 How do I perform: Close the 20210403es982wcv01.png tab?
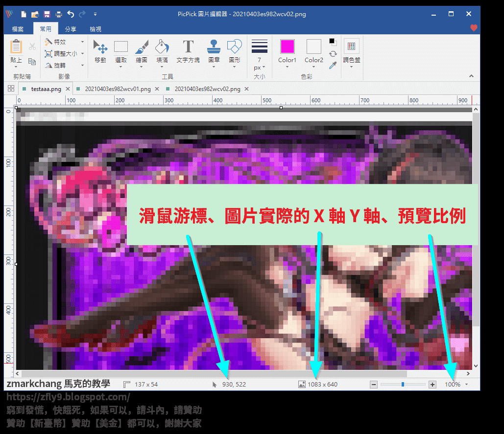point(157,89)
